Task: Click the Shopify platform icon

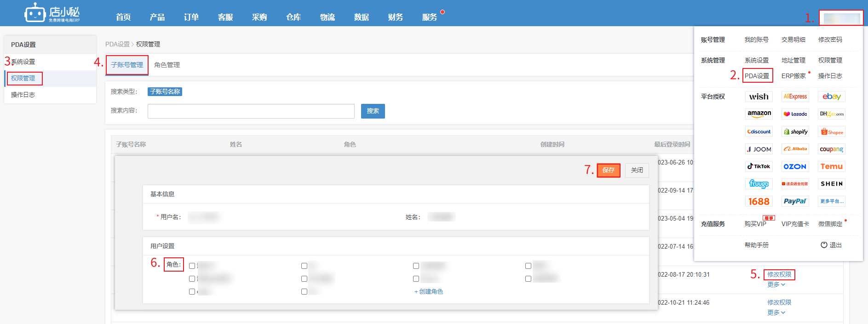Action: click(x=795, y=132)
